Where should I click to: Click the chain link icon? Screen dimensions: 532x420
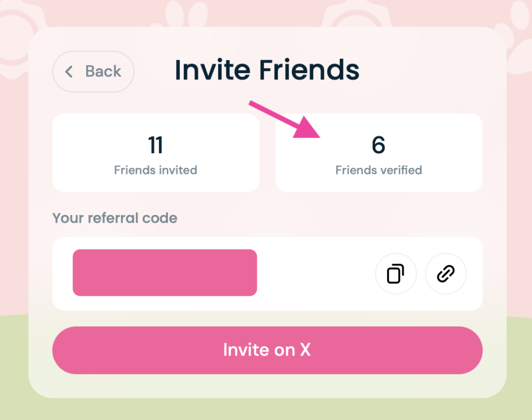tap(445, 274)
